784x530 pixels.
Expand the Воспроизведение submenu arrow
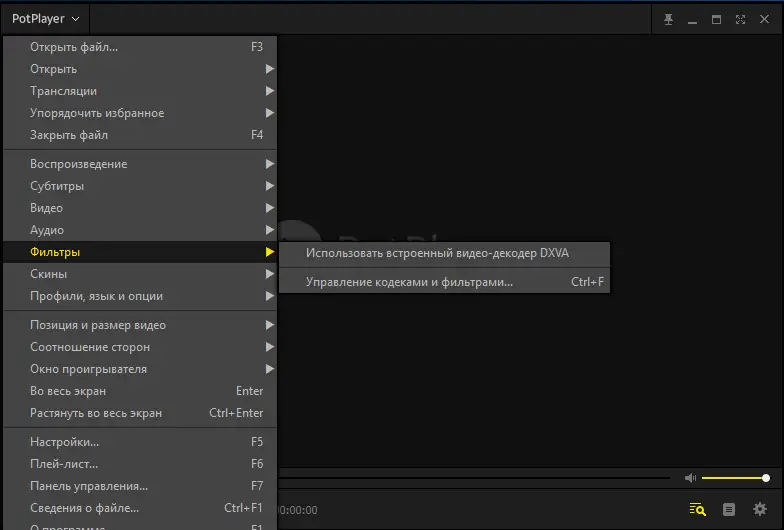270,164
